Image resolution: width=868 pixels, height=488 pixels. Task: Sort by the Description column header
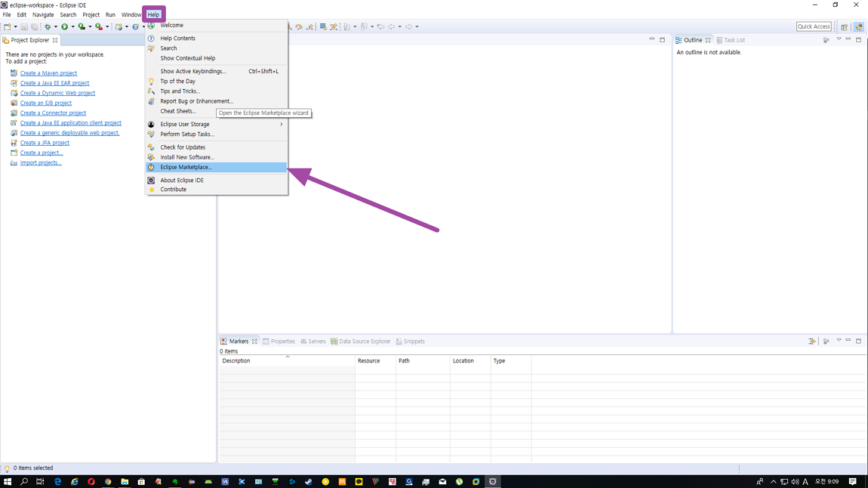pos(288,360)
